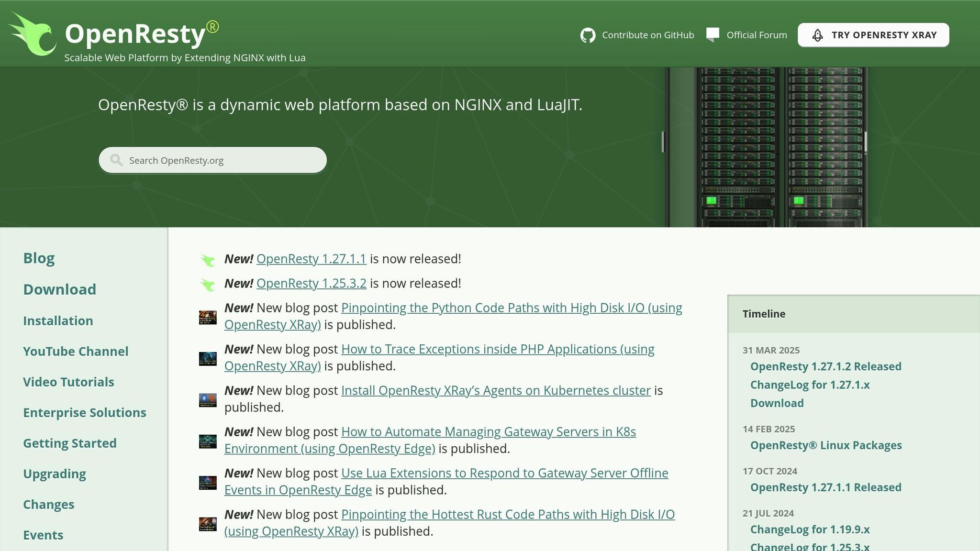Click the GitHub octocat icon

point(588,35)
